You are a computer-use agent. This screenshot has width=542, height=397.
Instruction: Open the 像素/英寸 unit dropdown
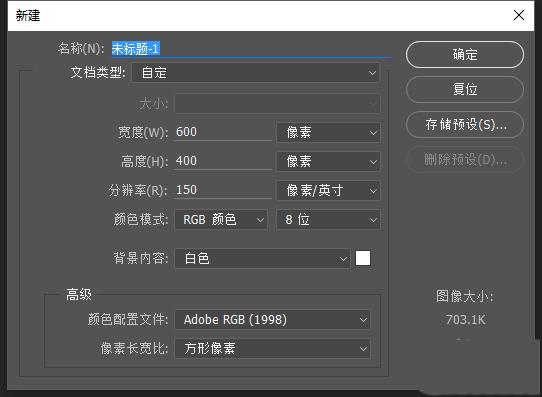coord(328,190)
